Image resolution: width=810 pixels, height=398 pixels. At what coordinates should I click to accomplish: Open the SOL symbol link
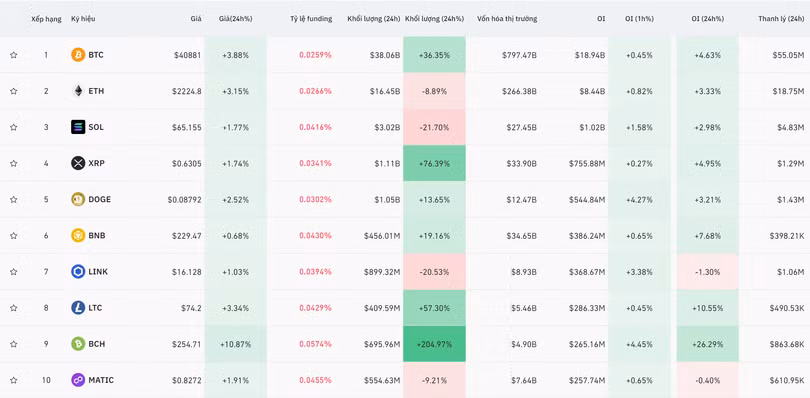click(96, 127)
